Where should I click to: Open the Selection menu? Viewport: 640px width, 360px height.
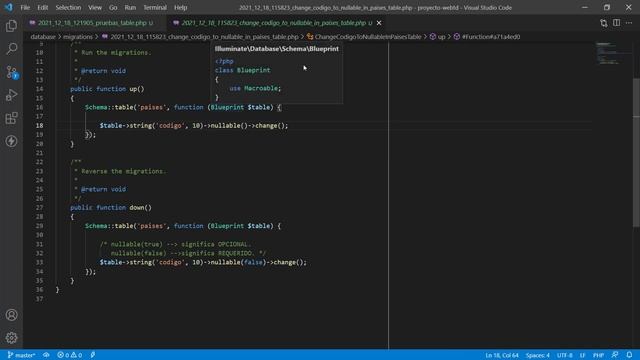[x=68, y=7]
